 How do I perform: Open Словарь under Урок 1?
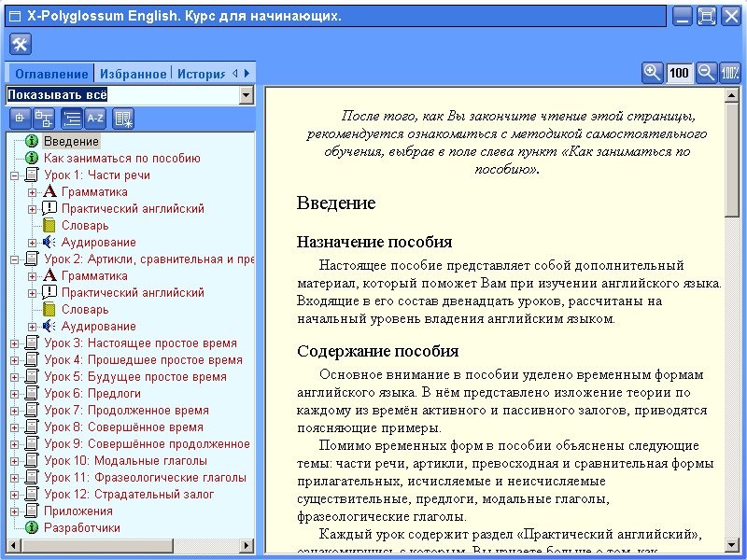85,225
